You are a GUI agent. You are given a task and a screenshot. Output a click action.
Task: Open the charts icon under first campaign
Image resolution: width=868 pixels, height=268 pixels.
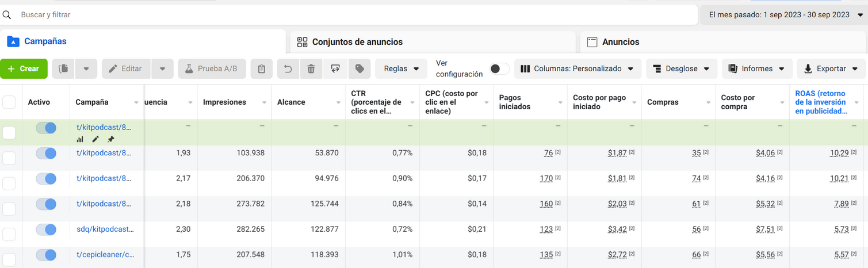80,139
